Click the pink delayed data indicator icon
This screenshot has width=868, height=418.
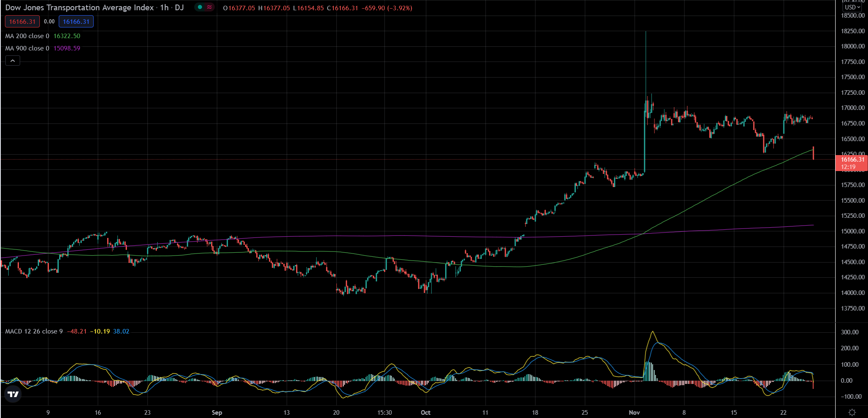point(209,7)
